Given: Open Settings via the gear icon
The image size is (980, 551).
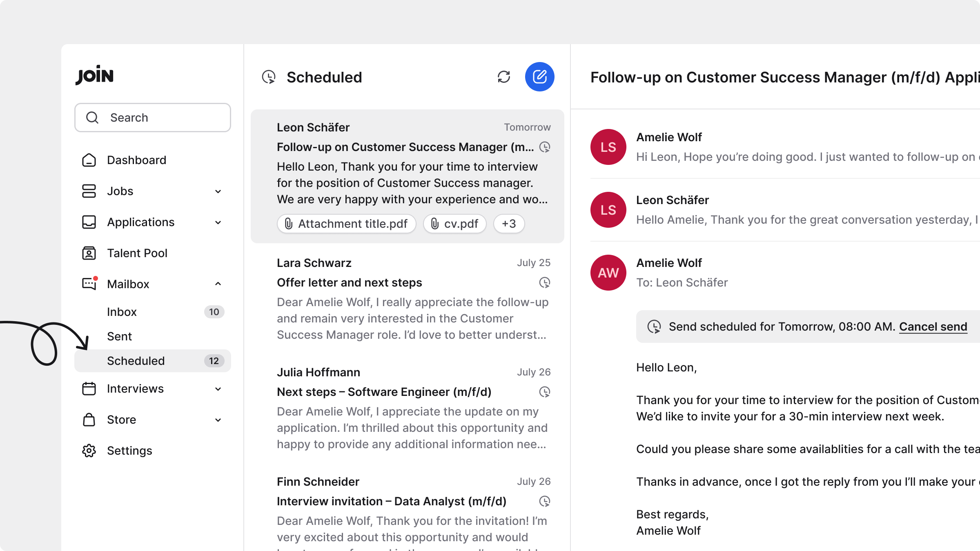Looking at the screenshot, I should (x=89, y=451).
